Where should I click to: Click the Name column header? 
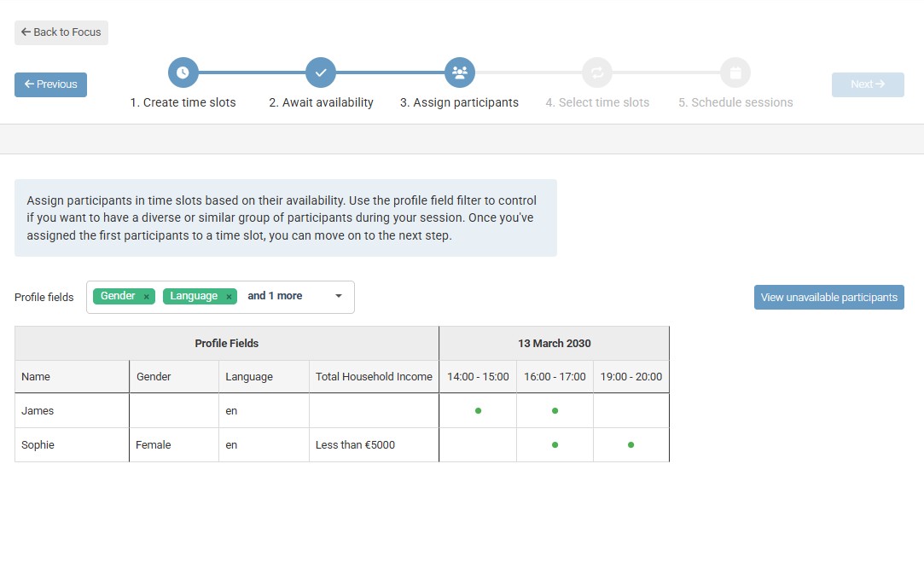[x=36, y=377]
